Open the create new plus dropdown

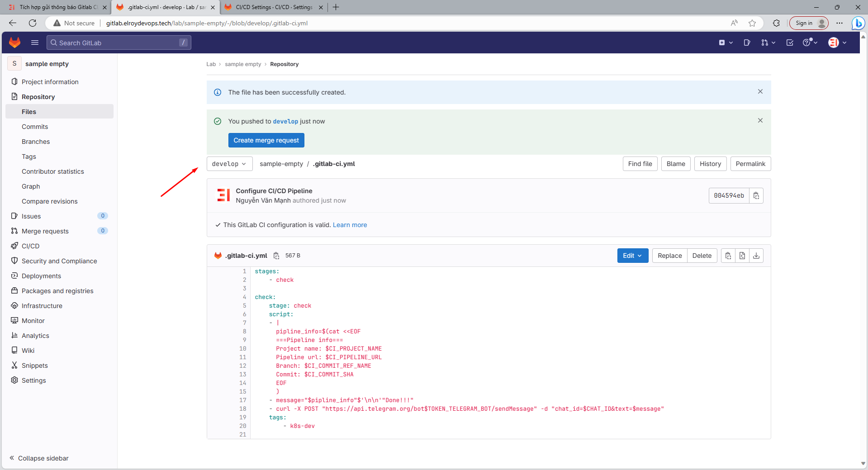pos(726,43)
